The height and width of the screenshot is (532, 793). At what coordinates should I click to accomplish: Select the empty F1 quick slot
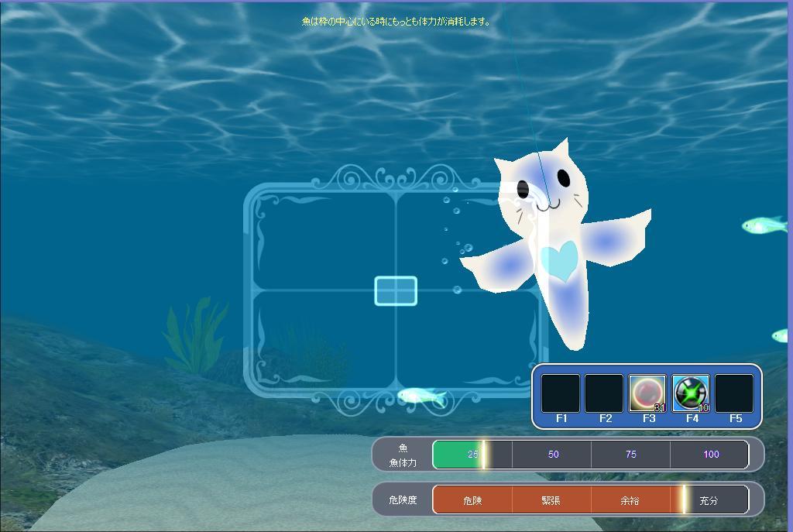pos(561,393)
